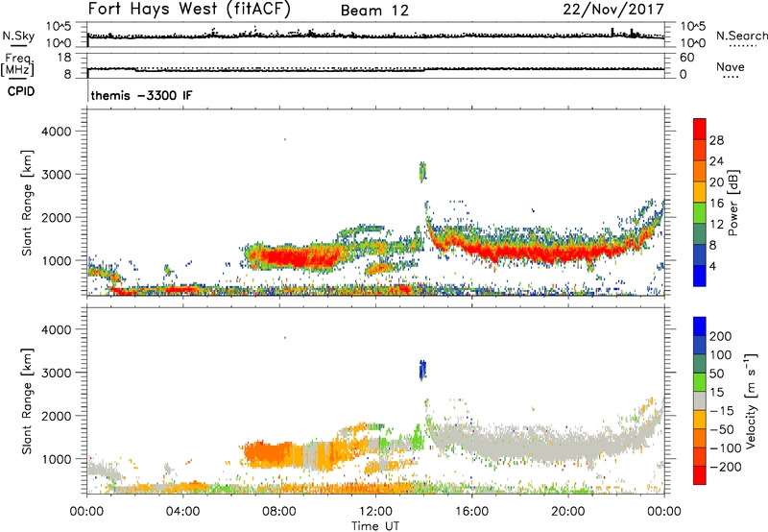
Task: Click the '16' tick on Power colorbar
Action: [716, 203]
